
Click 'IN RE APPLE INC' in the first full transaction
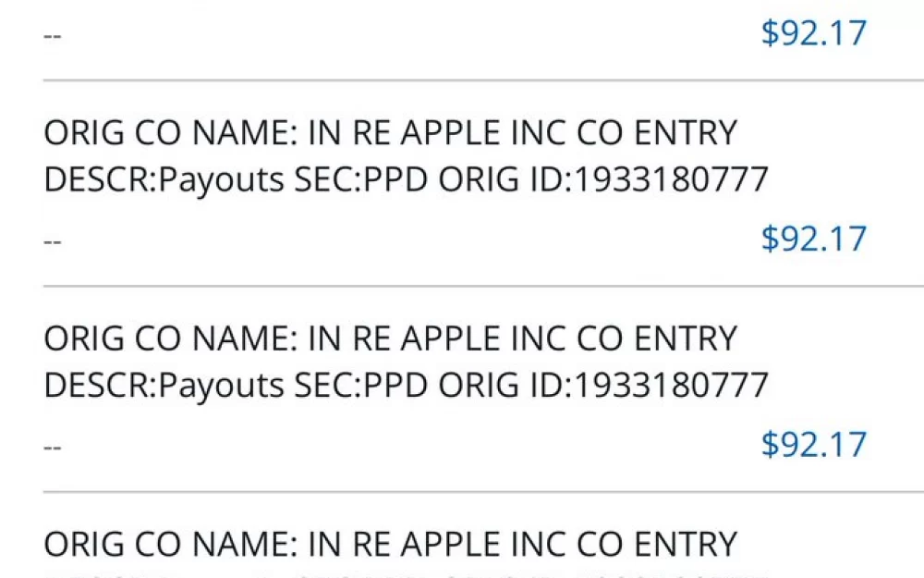pyautogui.click(x=437, y=132)
